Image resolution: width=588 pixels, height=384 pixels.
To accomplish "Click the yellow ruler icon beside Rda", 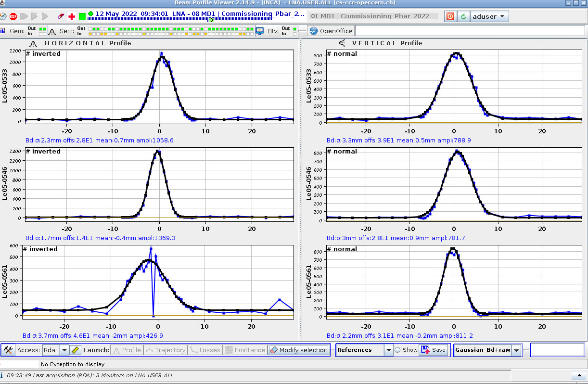I will click(75, 350).
